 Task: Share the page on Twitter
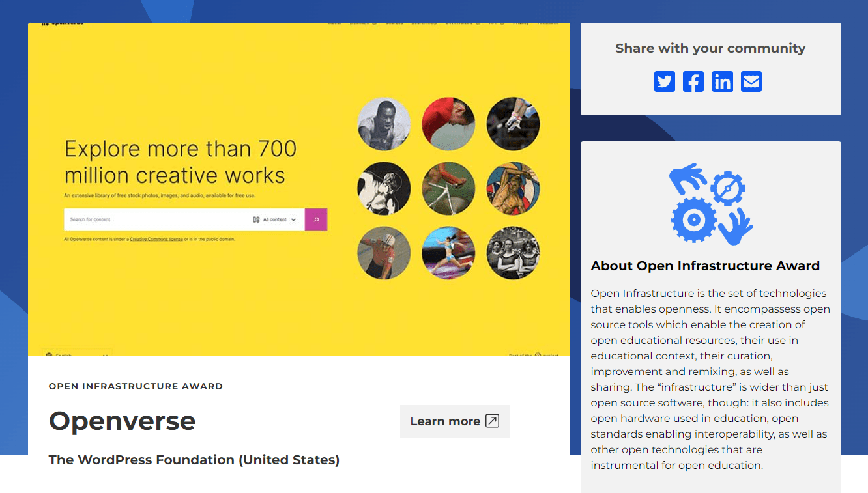point(665,81)
